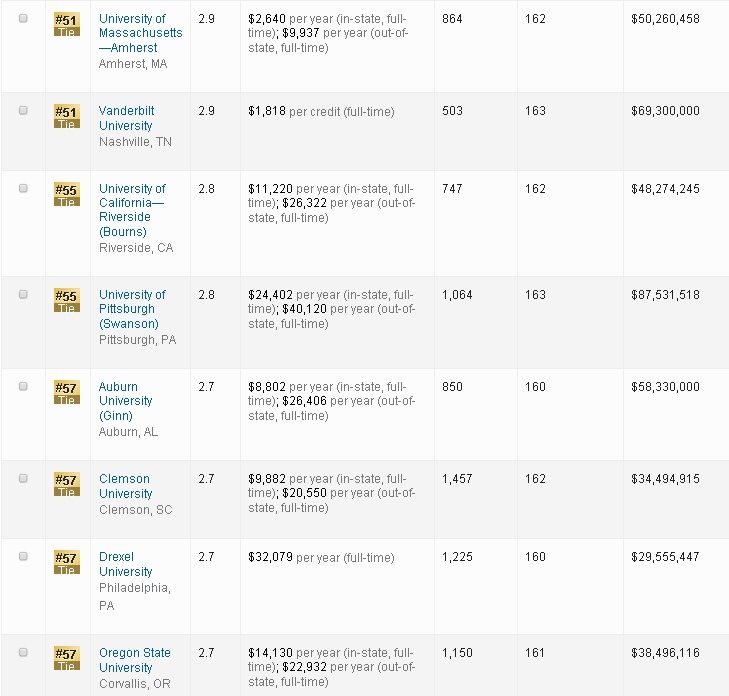Open the Clemson University link
Image resolution: width=729 pixels, height=696 pixels.
(x=125, y=486)
